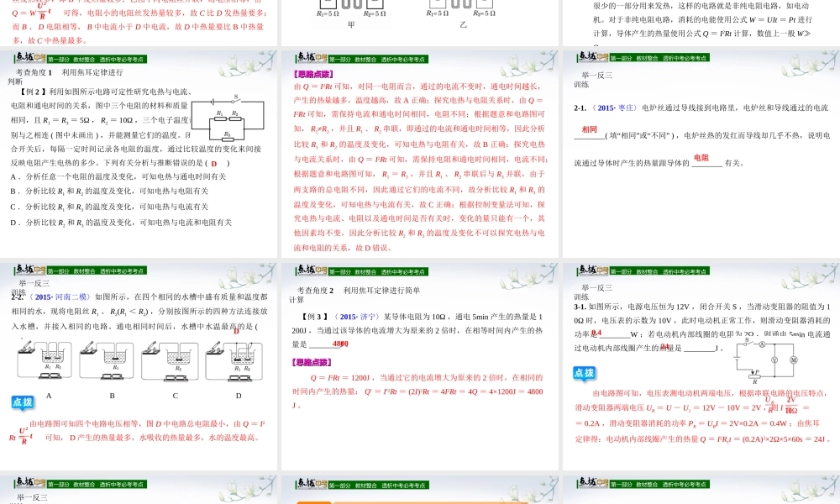Click option A 分析任意一个电阻的温度
Viewport: 840px width, 504px height.
click(118, 176)
